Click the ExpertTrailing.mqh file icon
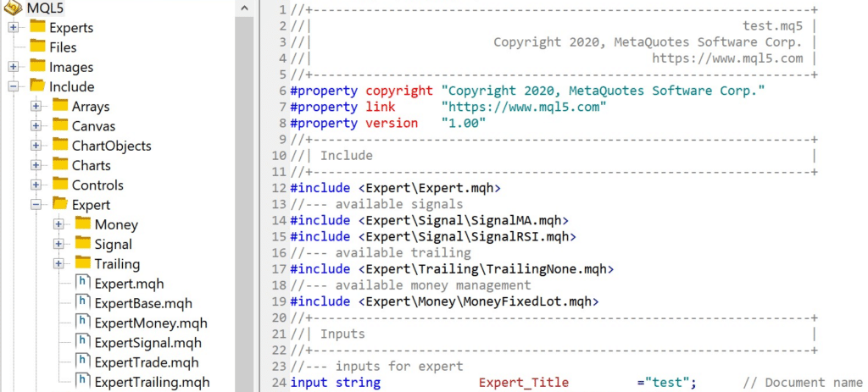 pyautogui.click(x=82, y=381)
